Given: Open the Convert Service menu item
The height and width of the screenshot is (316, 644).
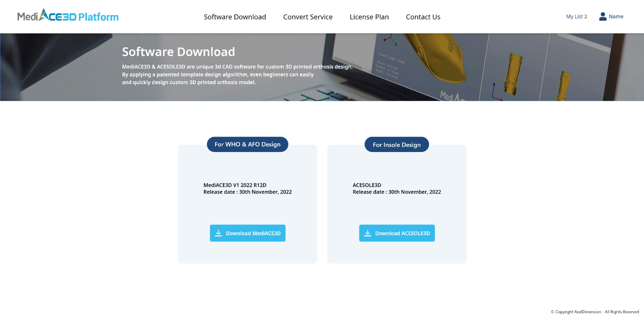Looking at the screenshot, I should [x=308, y=17].
